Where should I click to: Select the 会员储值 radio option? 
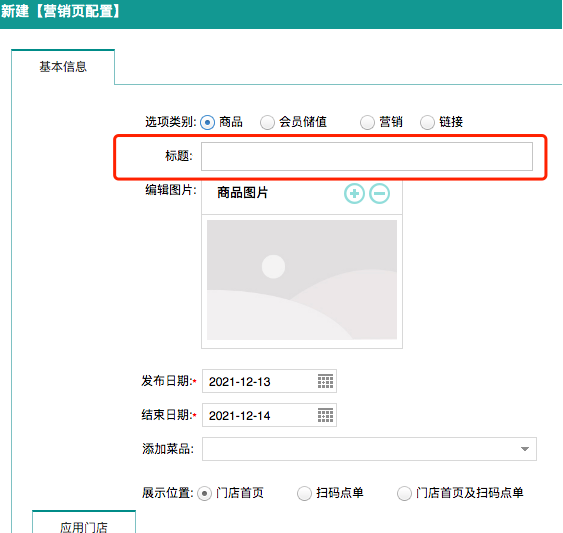(x=267, y=122)
